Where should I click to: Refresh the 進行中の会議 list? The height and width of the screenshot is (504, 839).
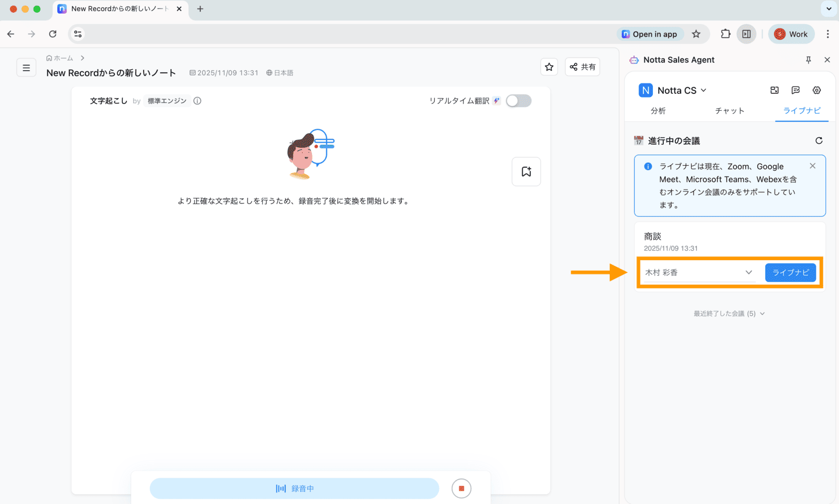[819, 141]
